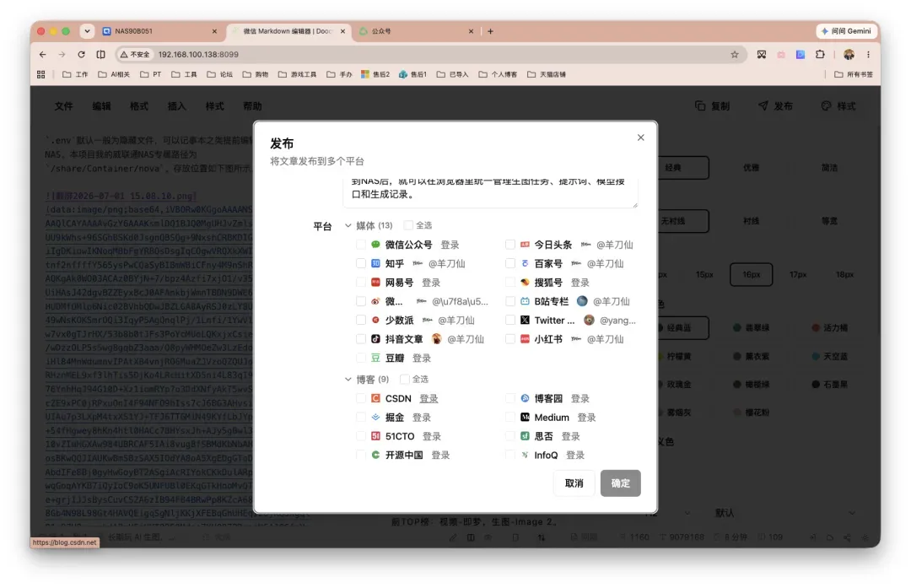Check the 百家号 platform checkbox
Viewport: 911px width, 588px height.
[x=509, y=263]
